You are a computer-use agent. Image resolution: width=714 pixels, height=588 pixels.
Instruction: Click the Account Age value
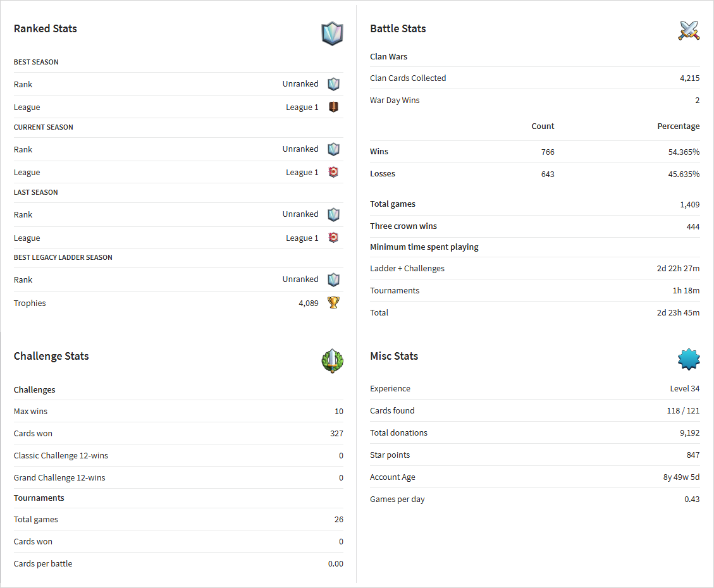coord(681,477)
